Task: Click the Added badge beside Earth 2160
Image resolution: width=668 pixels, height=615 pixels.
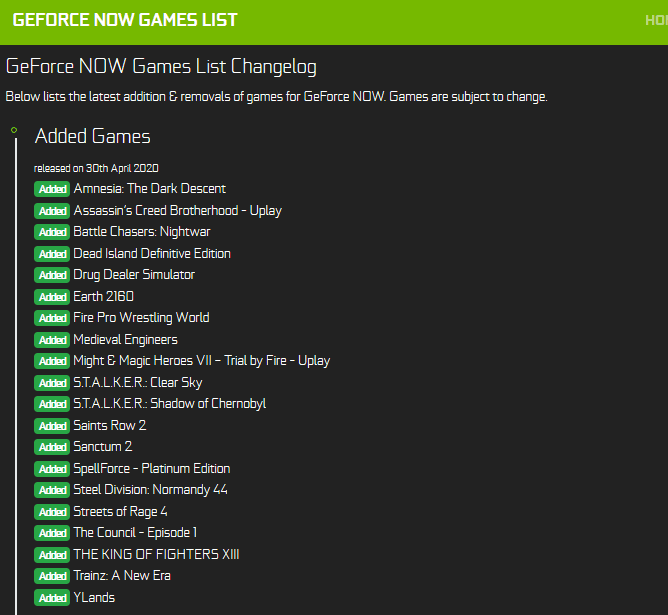Action: [52, 297]
